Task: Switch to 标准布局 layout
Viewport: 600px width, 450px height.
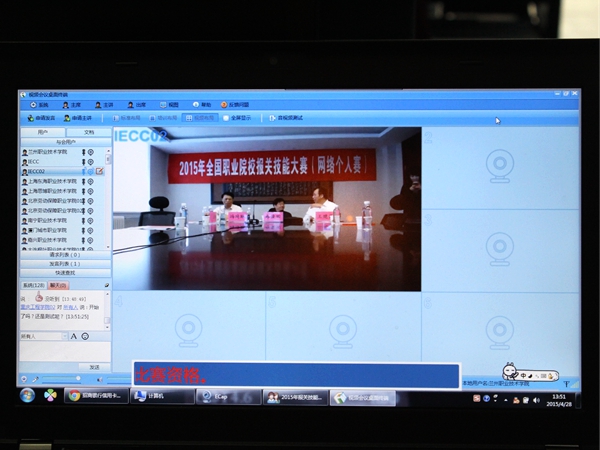Action: [127, 118]
